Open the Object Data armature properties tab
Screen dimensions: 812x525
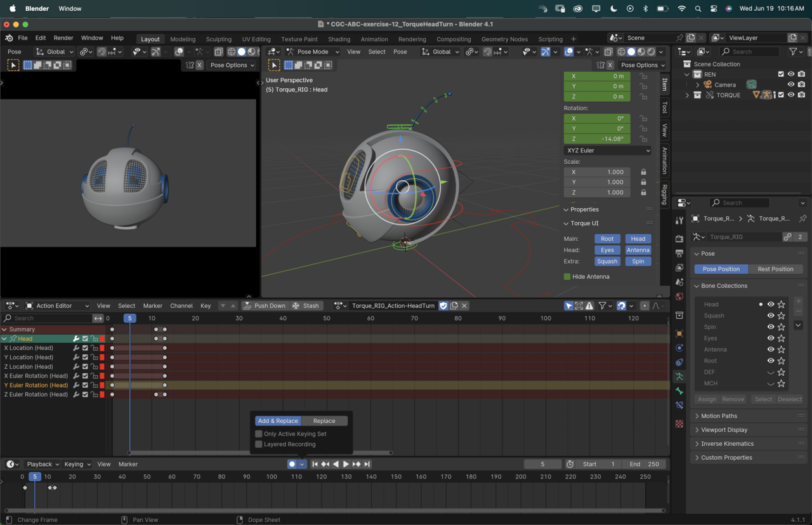[x=679, y=376]
